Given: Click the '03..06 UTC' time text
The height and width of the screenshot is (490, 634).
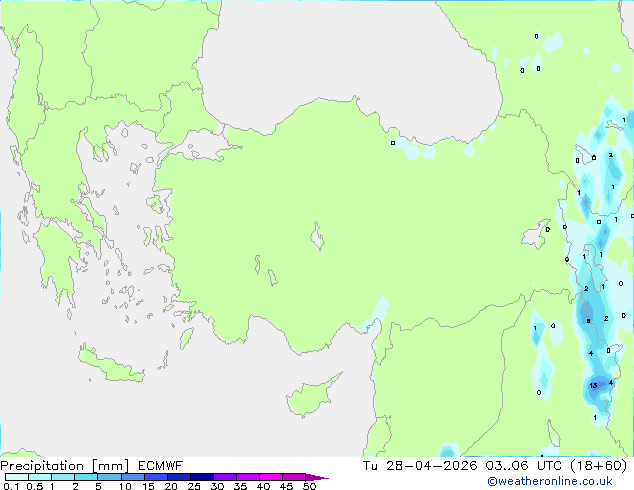Looking at the screenshot, I should point(524,466).
